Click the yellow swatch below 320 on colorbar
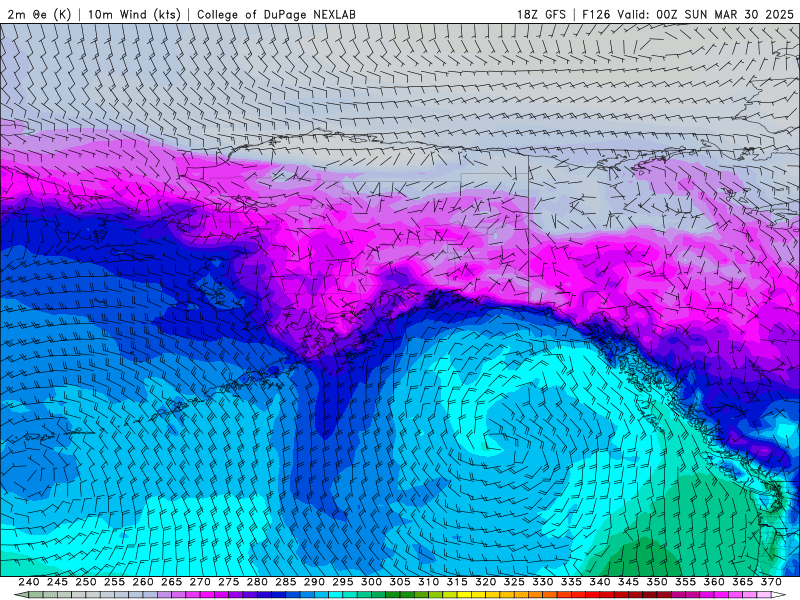 click(x=479, y=595)
